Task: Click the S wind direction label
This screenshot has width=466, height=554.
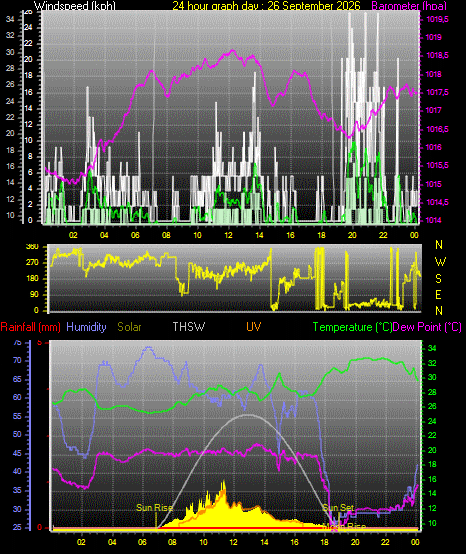Action: point(438,279)
